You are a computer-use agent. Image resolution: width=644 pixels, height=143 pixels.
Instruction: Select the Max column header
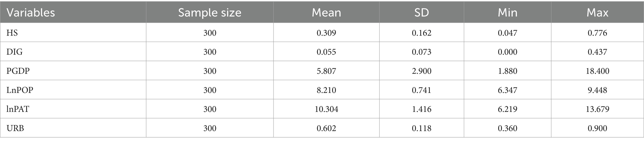click(x=597, y=13)
